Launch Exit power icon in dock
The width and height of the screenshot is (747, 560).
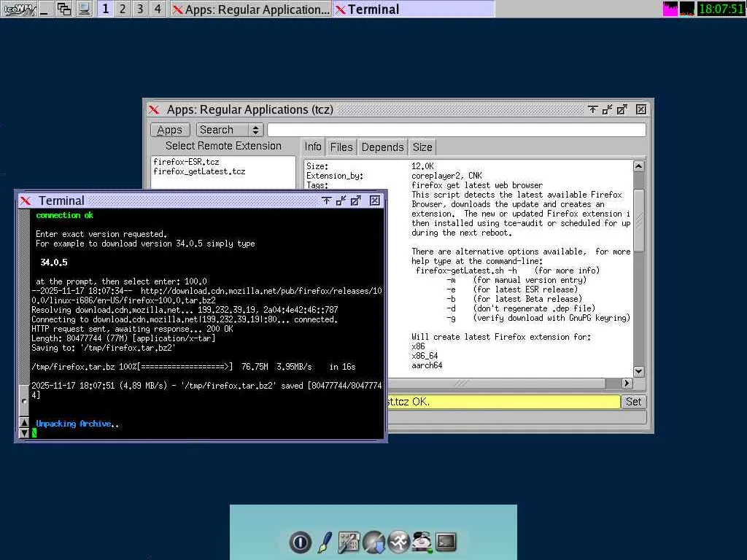tap(300, 542)
